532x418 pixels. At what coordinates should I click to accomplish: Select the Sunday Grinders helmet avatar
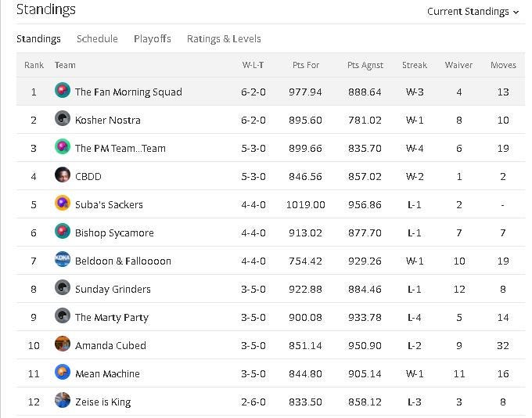63,287
